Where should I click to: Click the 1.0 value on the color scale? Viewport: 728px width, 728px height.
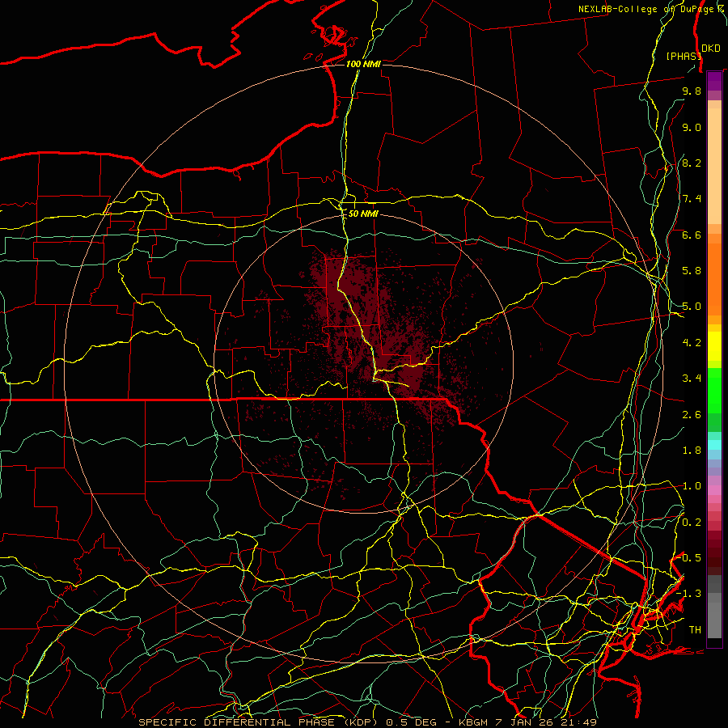click(692, 486)
